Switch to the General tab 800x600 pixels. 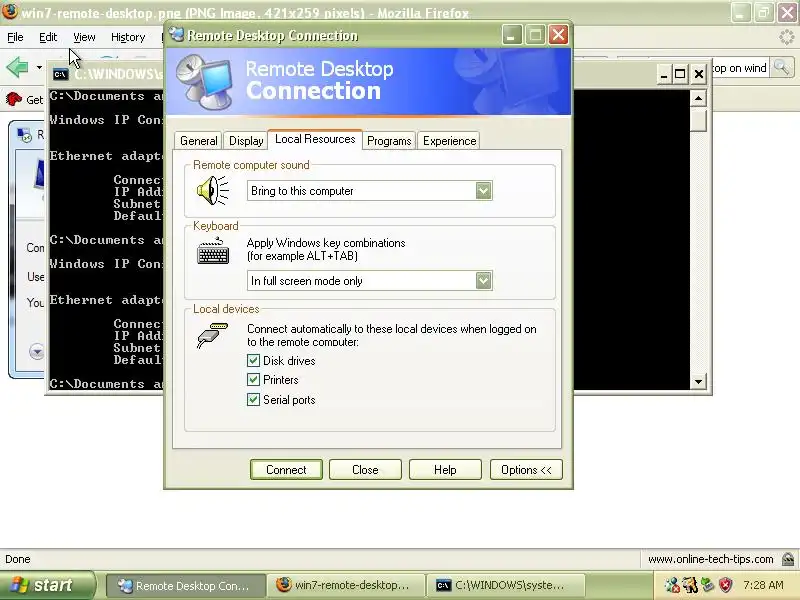(x=198, y=141)
